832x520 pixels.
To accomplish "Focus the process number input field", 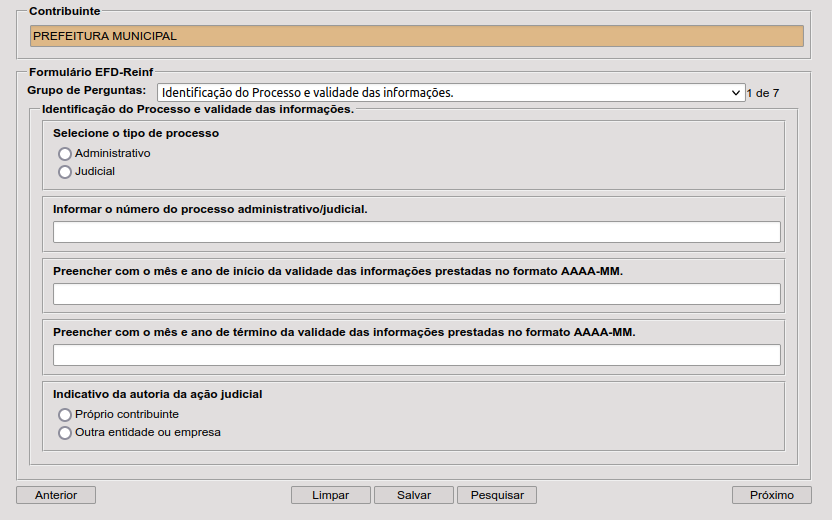I will 416,232.
